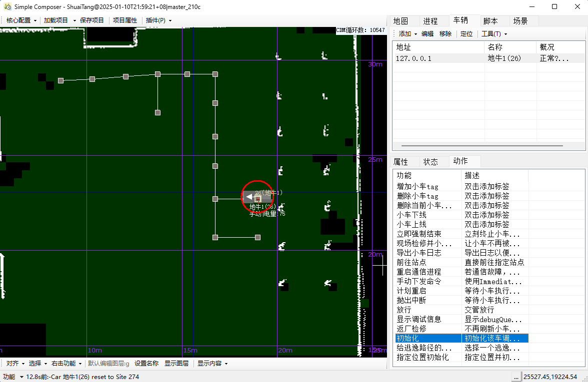Click 显示图层 in the bottom toolbar
The height and width of the screenshot is (382, 588).
click(x=176, y=364)
